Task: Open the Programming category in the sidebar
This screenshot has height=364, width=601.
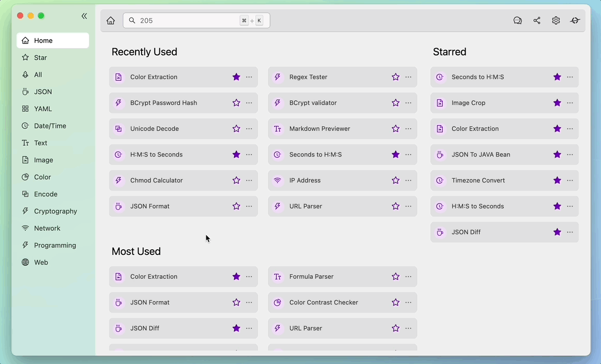Action: [x=53, y=245]
